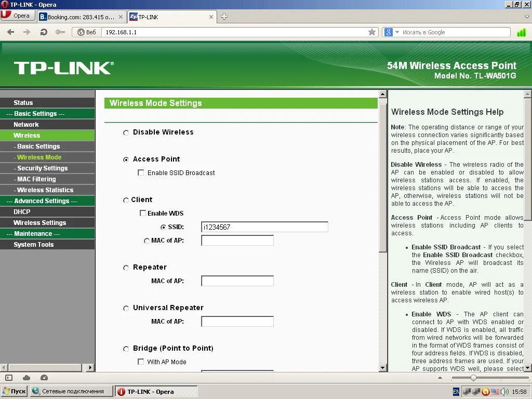Click the TP-LINK - Opera taskbar button
The height and width of the screenshot is (399, 532).
[156, 391]
